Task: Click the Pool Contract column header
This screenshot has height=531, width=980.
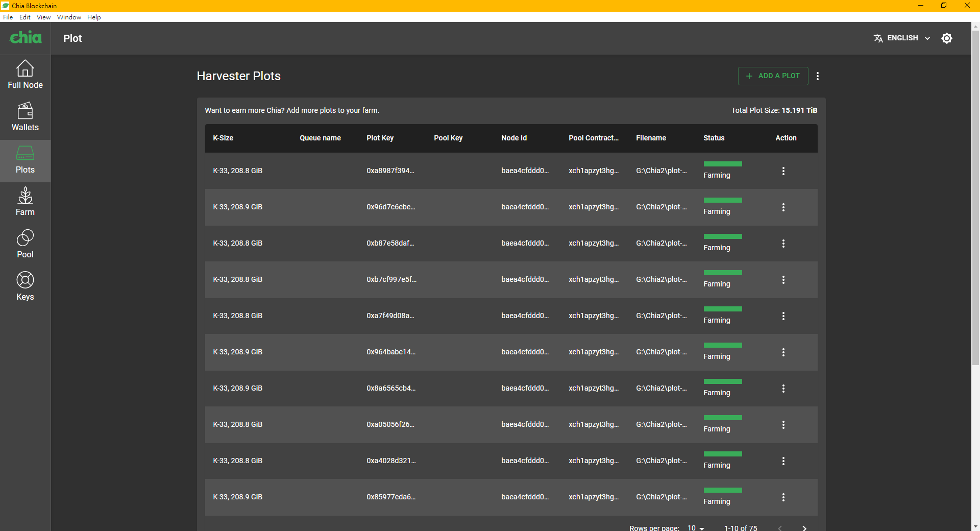Action: coord(594,138)
